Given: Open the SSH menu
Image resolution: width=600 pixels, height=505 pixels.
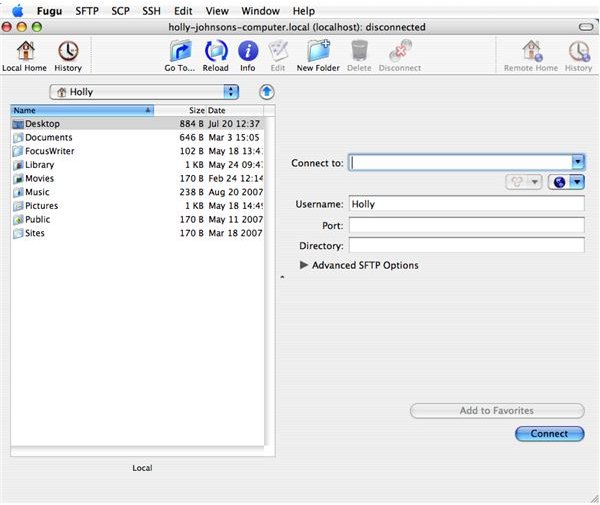Looking at the screenshot, I should pos(152,11).
